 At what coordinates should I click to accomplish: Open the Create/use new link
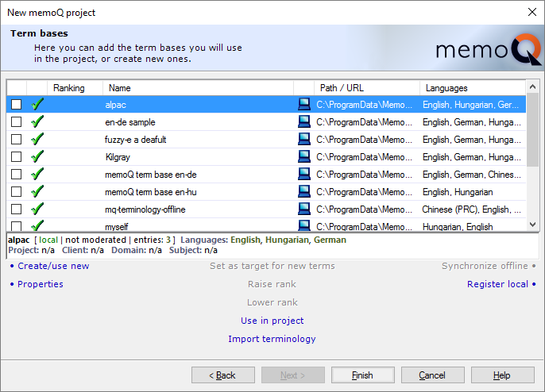click(x=53, y=266)
